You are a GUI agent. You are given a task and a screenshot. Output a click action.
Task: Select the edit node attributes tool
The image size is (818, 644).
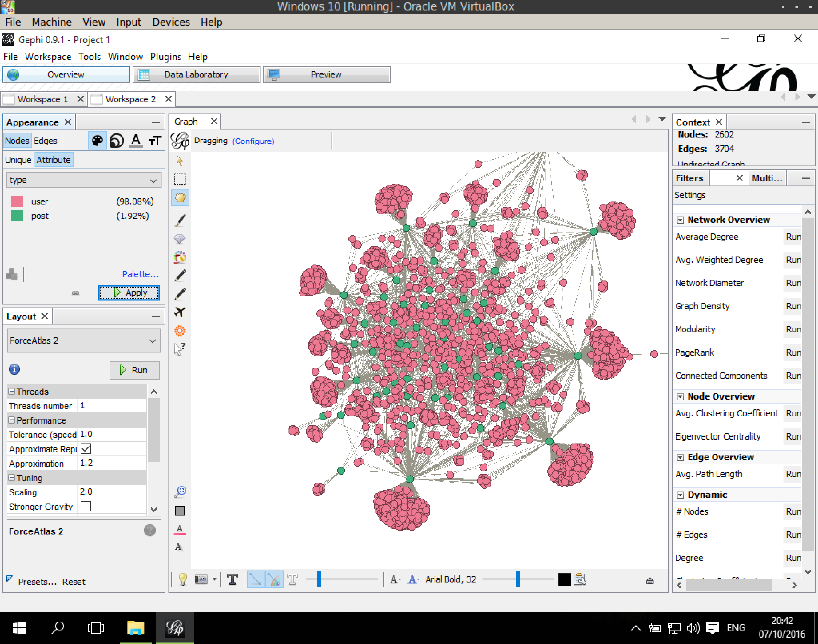coord(180,349)
